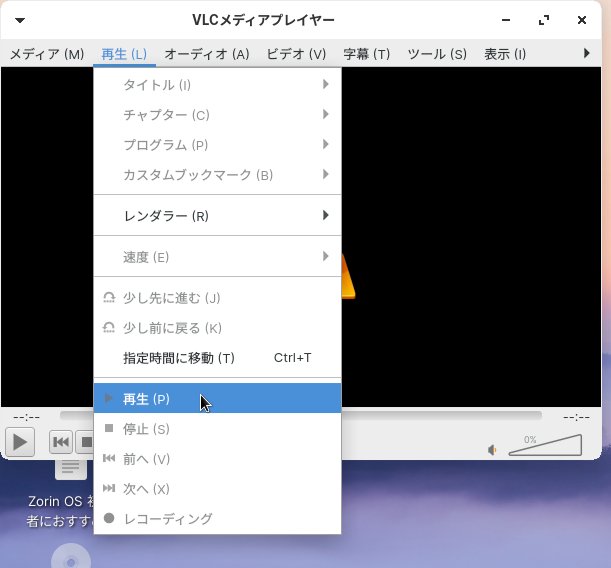
Task: Minimize the VLC window
Action: (506, 20)
